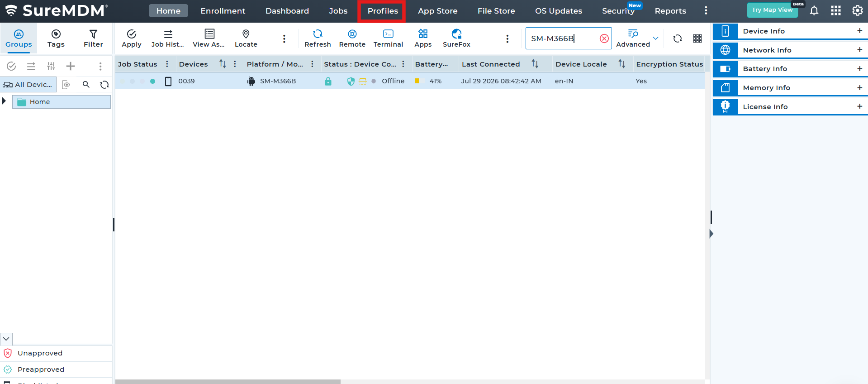Reload the device grid

pyautogui.click(x=677, y=38)
